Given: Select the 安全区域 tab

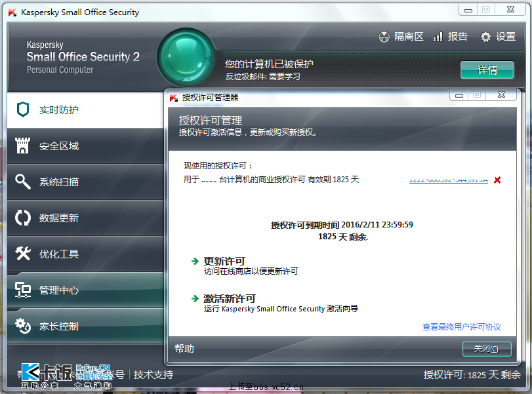Looking at the screenshot, I should tap(85, 146).
